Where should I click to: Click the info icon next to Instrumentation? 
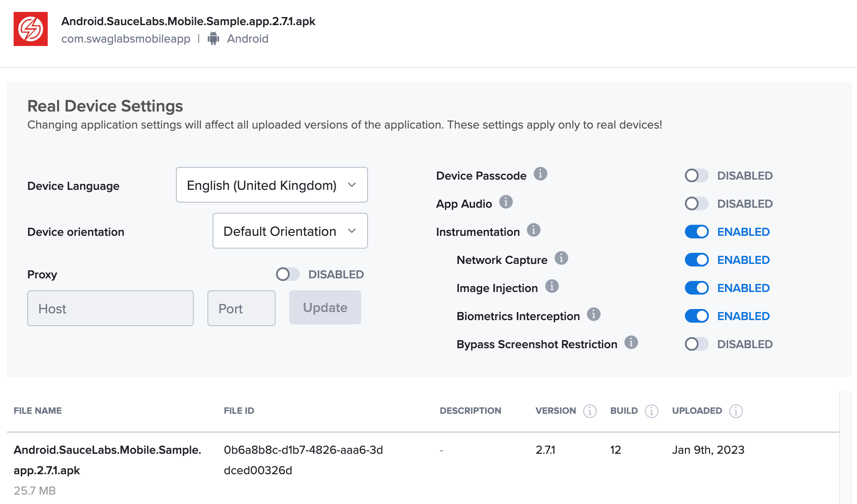(x=534, y=232)
